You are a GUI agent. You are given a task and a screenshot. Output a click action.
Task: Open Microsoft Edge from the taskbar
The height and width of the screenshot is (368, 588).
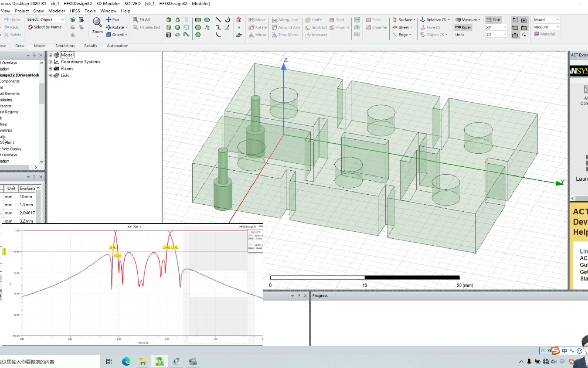pos(126,362)
